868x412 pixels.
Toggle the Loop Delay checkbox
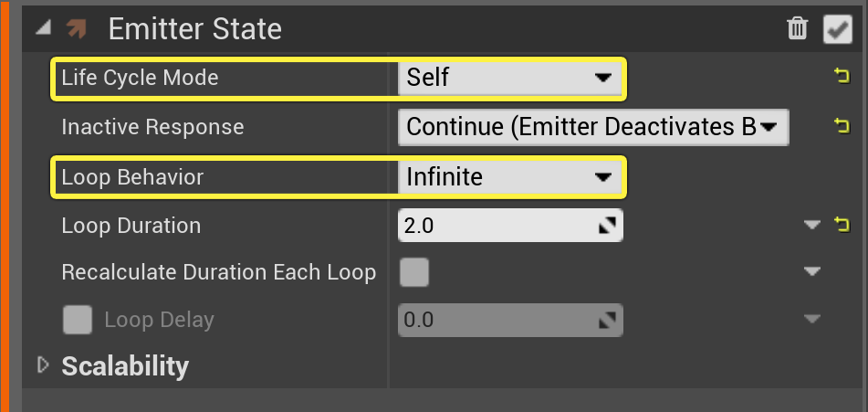pyautogui.click(x=78, y=320)
